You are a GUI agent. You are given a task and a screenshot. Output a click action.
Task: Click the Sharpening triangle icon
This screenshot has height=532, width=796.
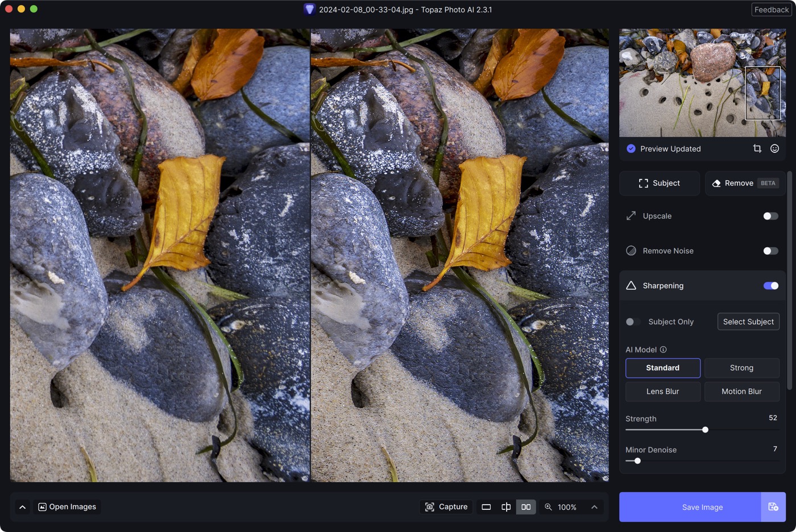[x=631, y=285]
